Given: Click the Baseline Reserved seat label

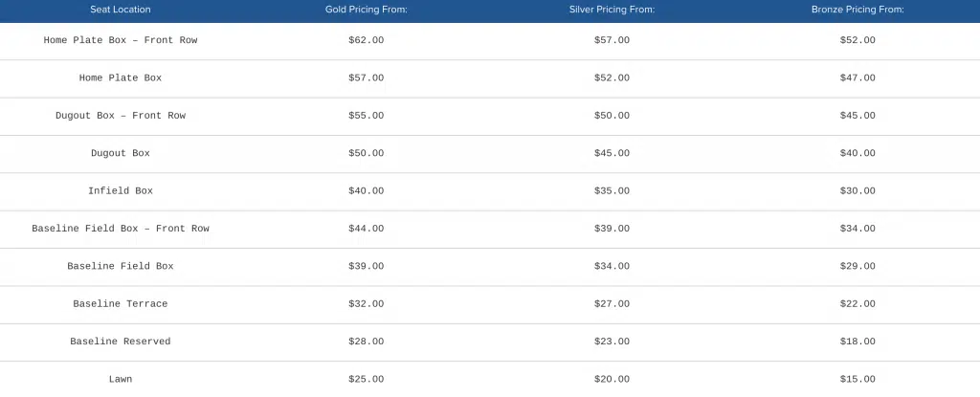Looking at the screenshot, I should pos(121,342).
